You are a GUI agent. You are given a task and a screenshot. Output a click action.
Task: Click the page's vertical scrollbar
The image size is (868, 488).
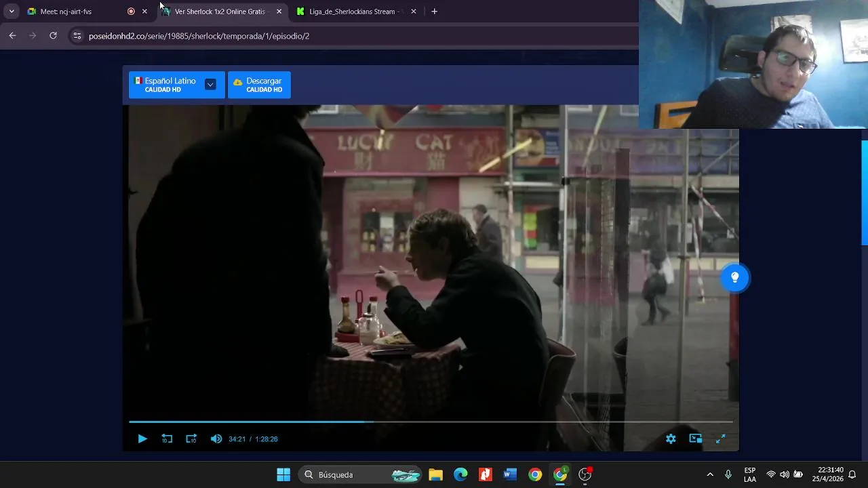(864, 193)
